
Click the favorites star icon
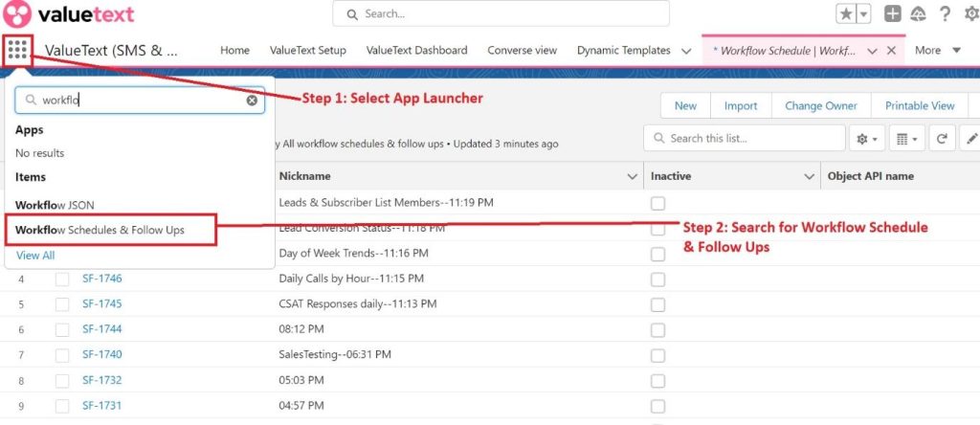[x=847, y=13]
